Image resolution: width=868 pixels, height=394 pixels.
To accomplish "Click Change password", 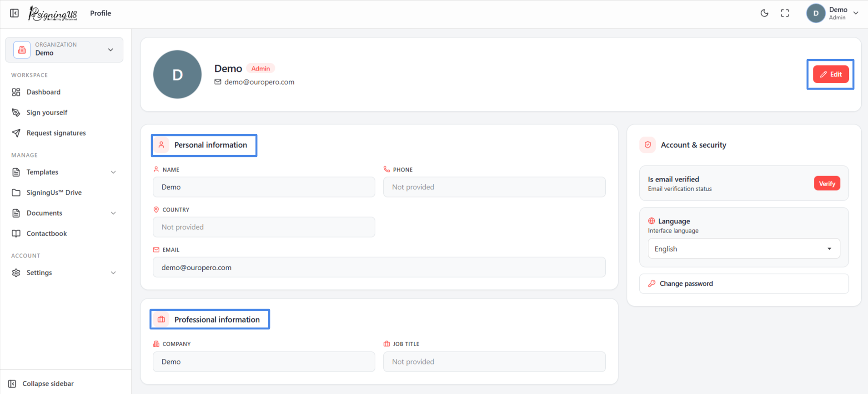I will click(x=744, y=283).
